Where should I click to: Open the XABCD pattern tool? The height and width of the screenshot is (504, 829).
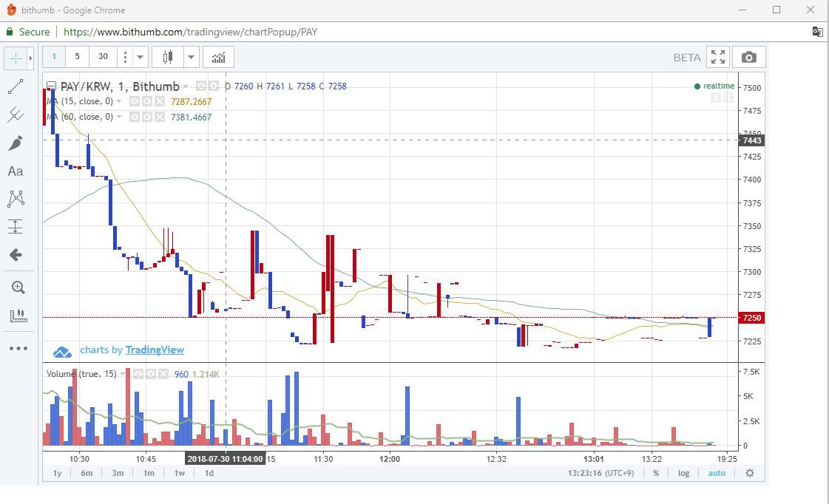click(x=16, y=199)
